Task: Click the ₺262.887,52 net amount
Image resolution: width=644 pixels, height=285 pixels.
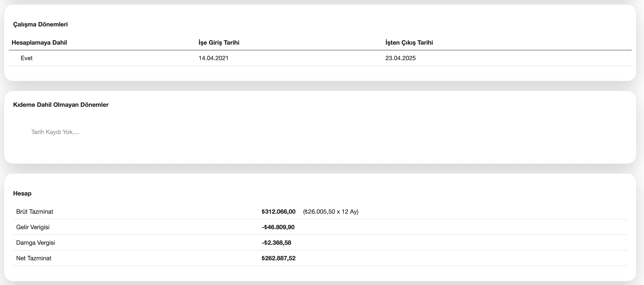Action: [278, 258]
